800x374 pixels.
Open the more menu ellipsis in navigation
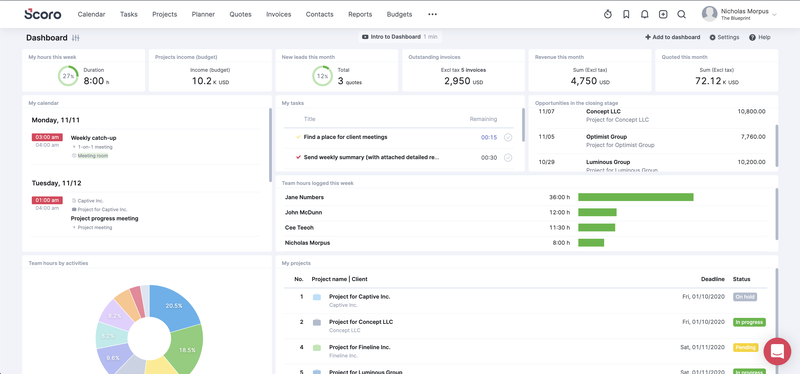pyautogui.click(x=432, y=14)
